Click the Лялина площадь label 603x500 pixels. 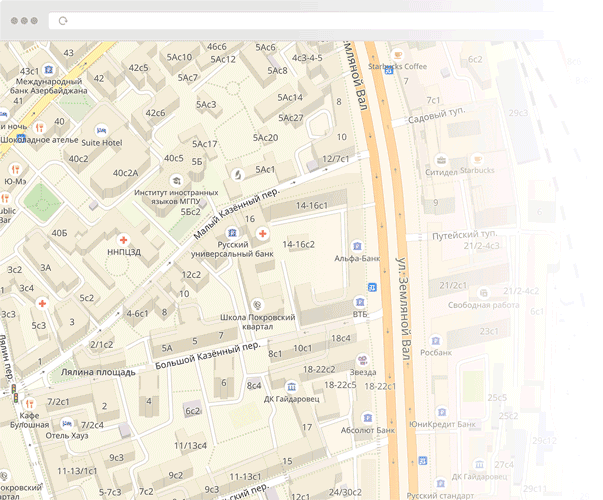(98, 372)
